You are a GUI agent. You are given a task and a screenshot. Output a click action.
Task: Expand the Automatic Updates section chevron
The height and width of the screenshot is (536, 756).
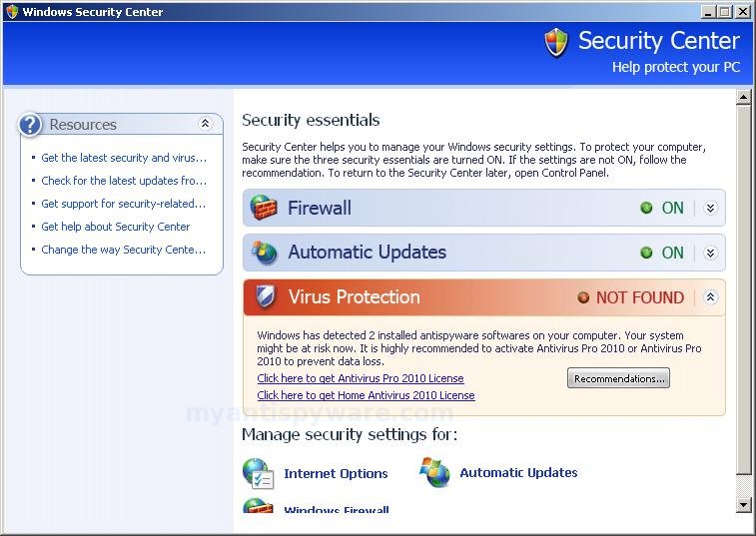tap(710, 253)
